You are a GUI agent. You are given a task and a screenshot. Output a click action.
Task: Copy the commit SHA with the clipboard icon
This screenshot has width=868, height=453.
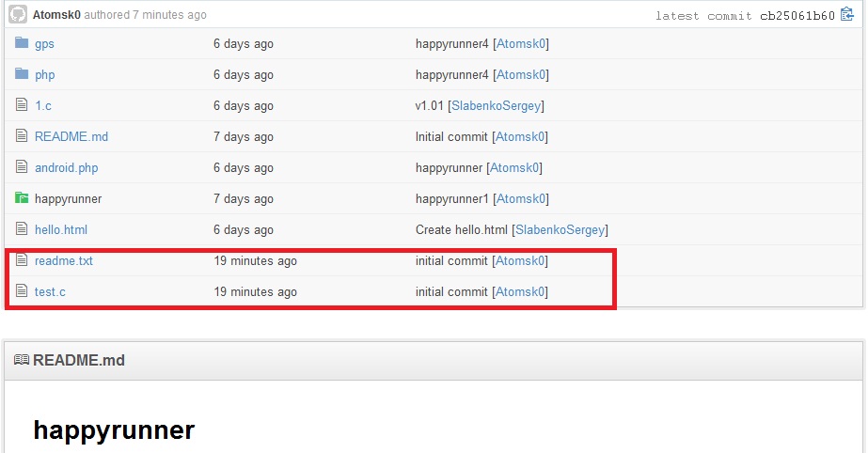[847, 14]
